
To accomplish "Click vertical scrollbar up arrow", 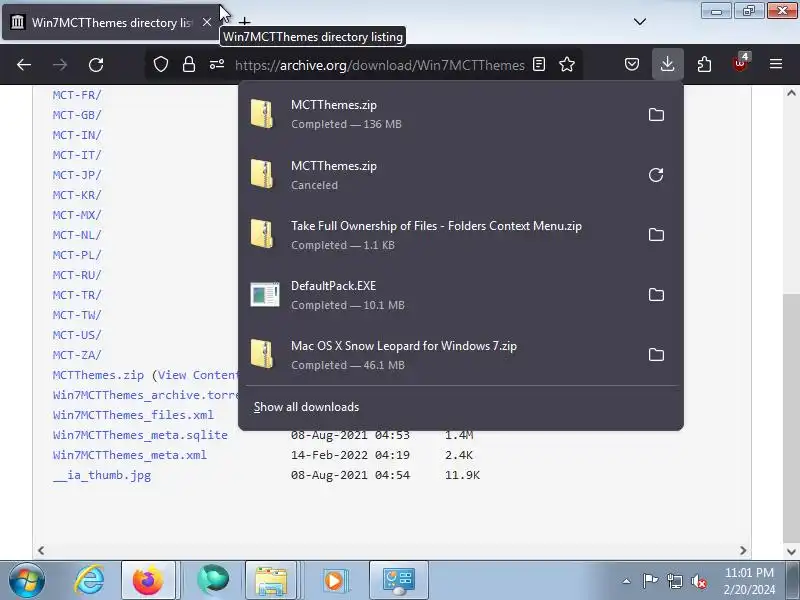I will (791, 93).
